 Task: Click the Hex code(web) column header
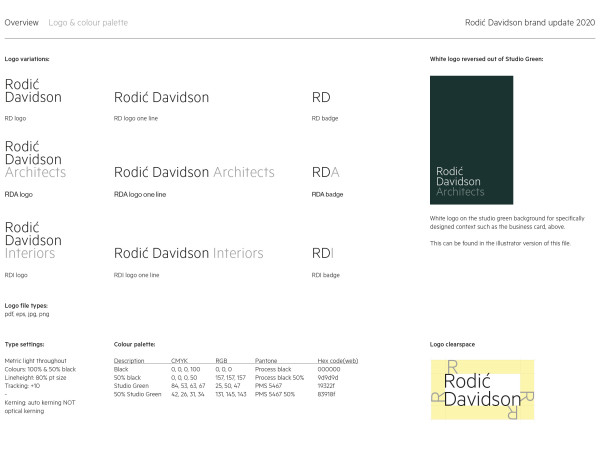[336, 360]
